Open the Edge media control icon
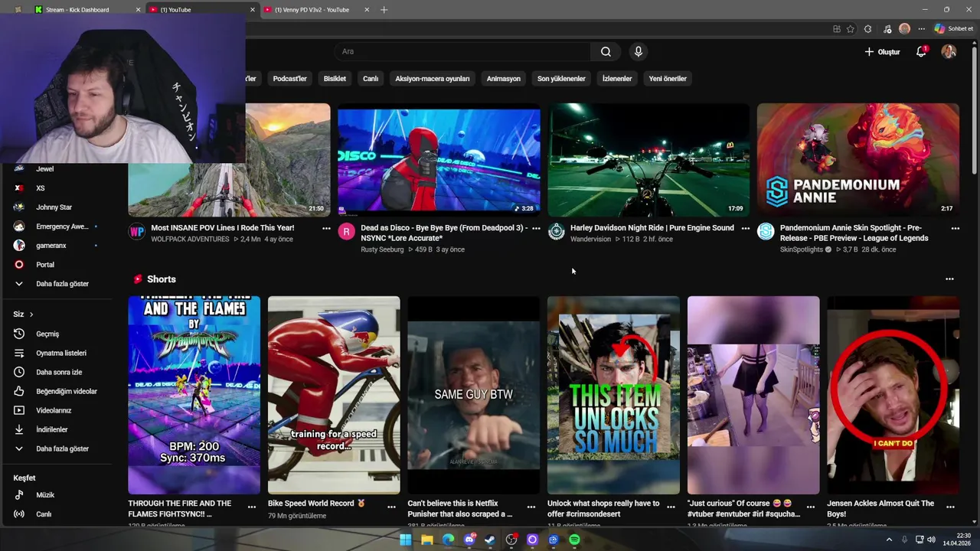Viewport: 980px width, 551px height. point(887,29)
